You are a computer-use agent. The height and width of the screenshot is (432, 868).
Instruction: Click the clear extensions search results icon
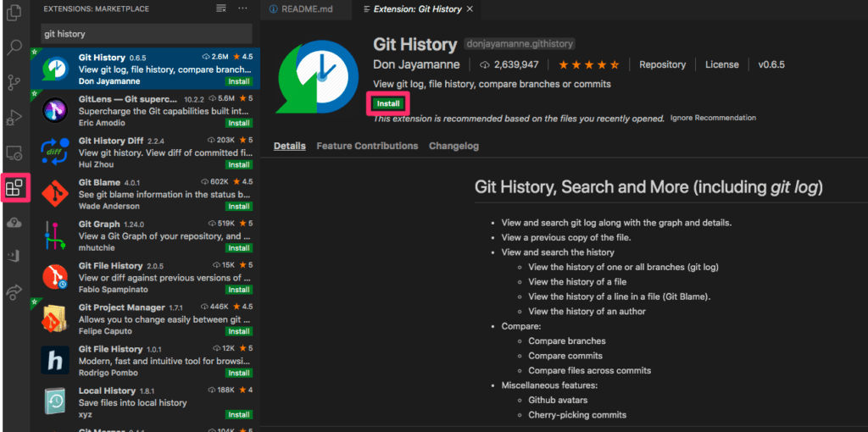(x=221, y=8)
